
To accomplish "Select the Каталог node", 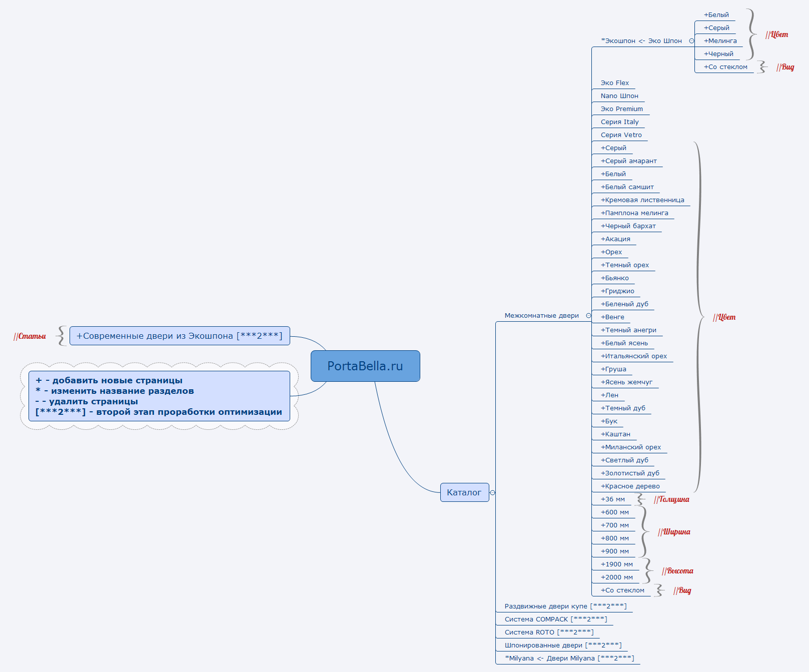I will tap(464, 492).
